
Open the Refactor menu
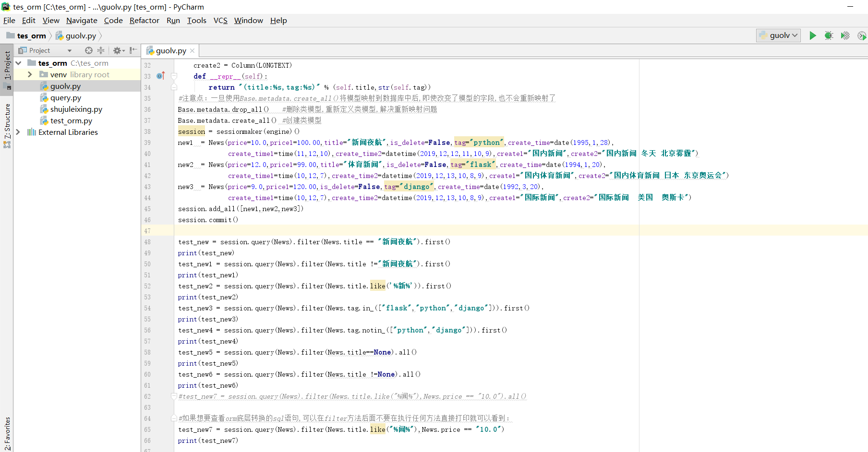144,20
